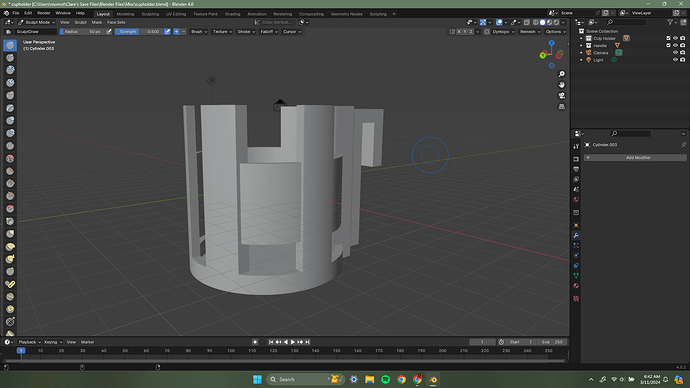Image resolution: width=690 pixels, height=388 pixels.
Task: Adjust the brush Strength slider
Action: (139, 32)
